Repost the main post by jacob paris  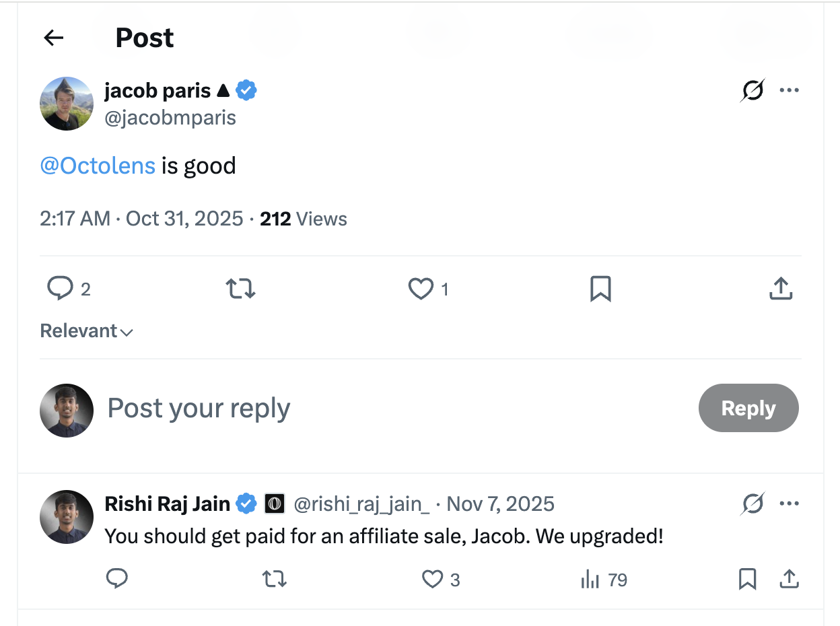pos(240,289)
